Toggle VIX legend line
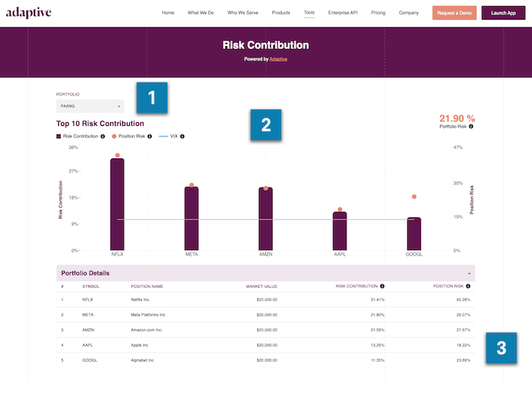Viewport: 532px width, 395px height. point(163,136)
